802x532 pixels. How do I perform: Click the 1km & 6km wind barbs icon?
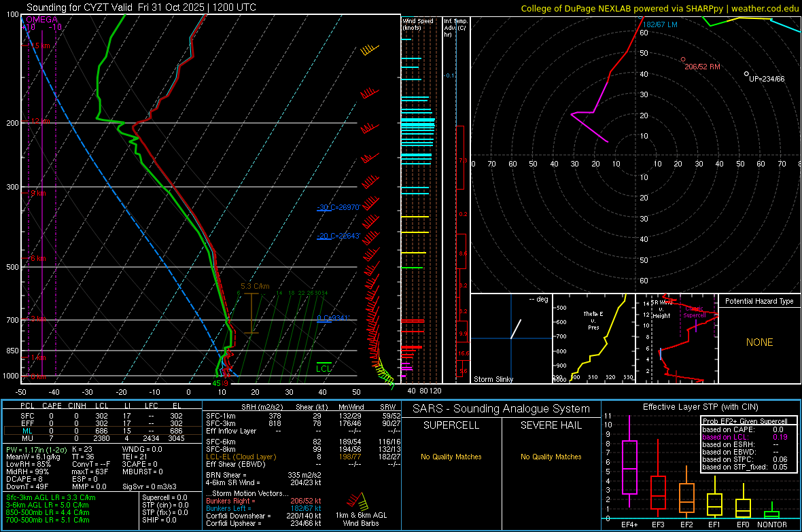coord(358,500)
